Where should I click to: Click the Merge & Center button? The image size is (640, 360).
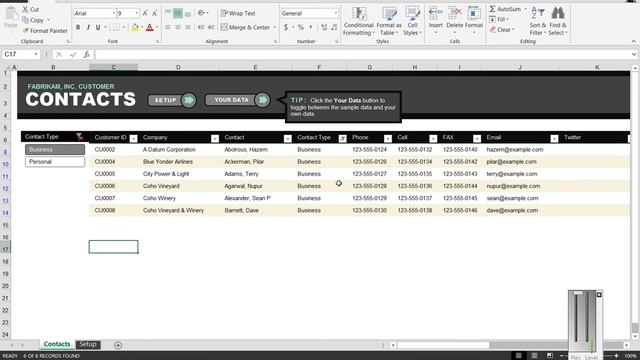[x=246, y=27]
